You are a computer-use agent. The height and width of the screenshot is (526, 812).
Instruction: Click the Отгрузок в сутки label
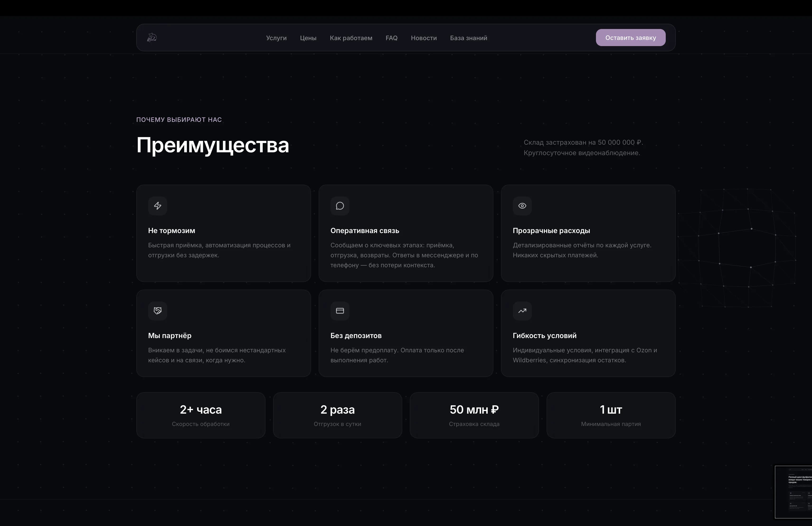click(337, 424)
